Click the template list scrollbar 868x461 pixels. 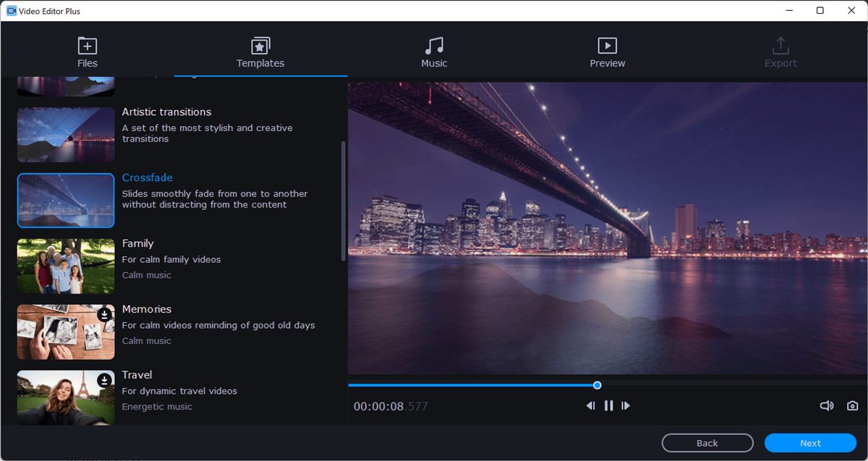point(343,200)
